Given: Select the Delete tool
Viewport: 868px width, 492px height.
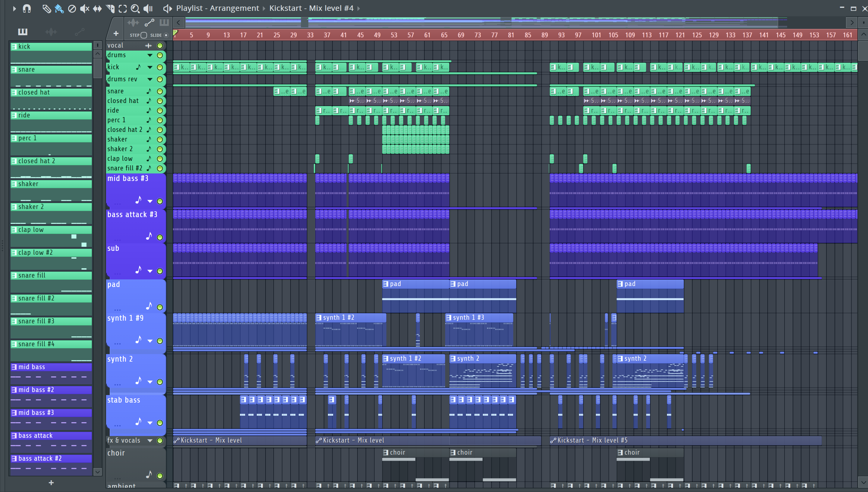Looking at the screenshot, I should point(72,8).
